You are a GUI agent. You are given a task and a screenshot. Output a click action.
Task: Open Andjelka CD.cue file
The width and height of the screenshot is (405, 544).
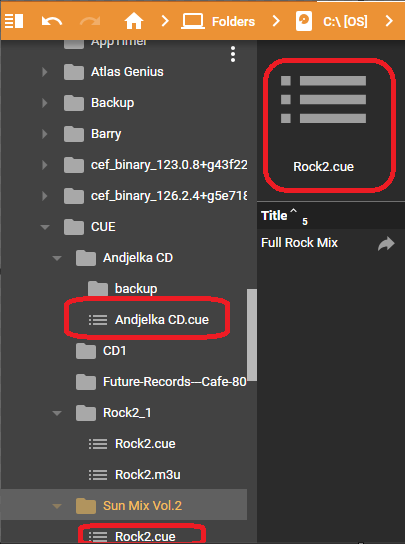click(162, 320)
